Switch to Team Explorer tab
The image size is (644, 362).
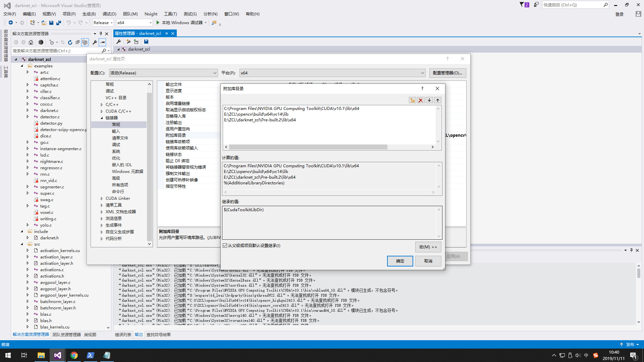click(x=67, y=335)
